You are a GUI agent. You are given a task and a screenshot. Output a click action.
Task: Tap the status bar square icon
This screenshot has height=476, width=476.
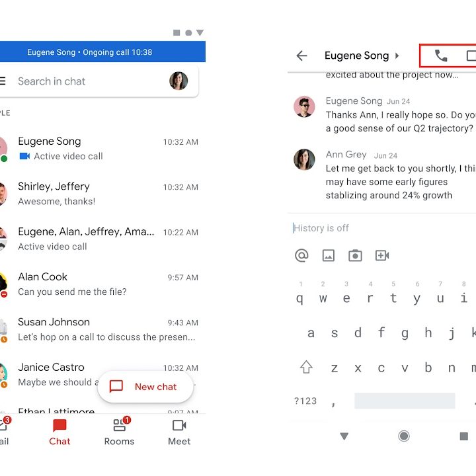[x=177, y=32]
